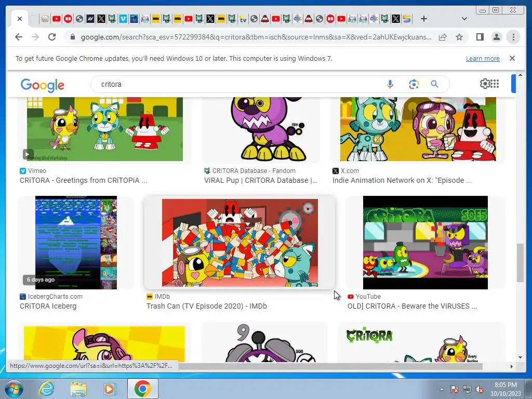
Task: Open Chrome's three-dot menu
Action: point(513,37)
